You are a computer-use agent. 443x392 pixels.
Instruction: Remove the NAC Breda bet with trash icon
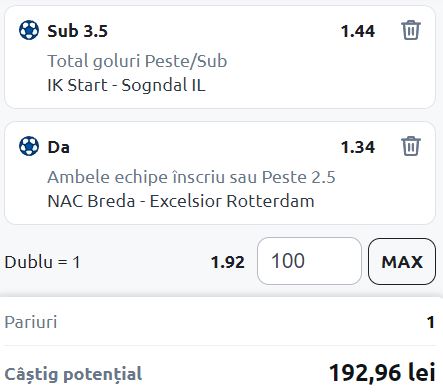[411, 146]
